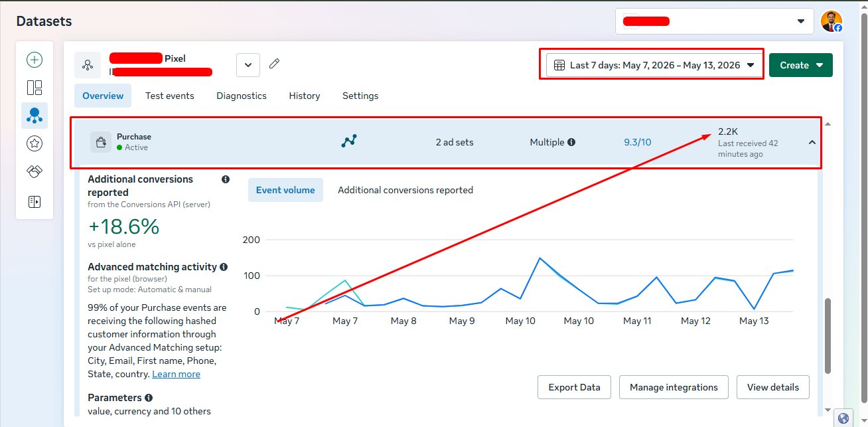Click the green plus create icon in sidebar
Viewport: 868px width, 427px height.
[35, 60]
